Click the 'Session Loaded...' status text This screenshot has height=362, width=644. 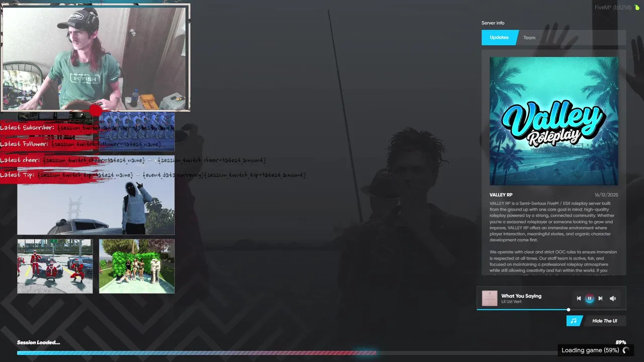tap(38, 342)
